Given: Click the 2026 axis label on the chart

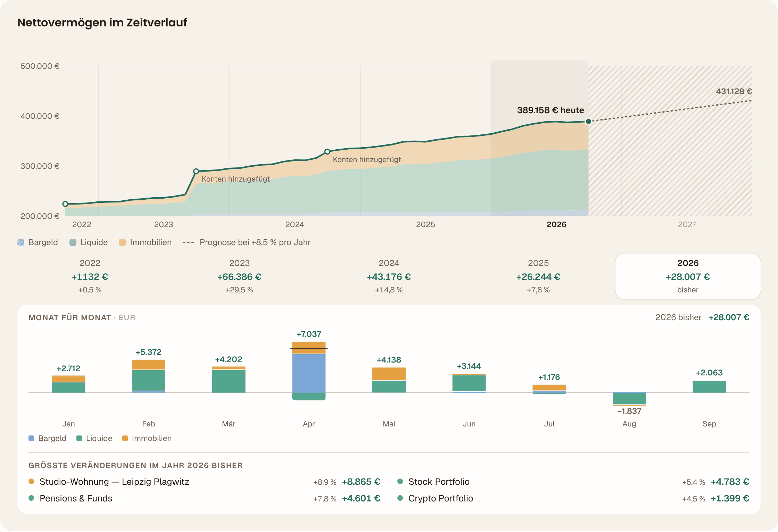Looking at the screenshot, I should pos(556,224).
